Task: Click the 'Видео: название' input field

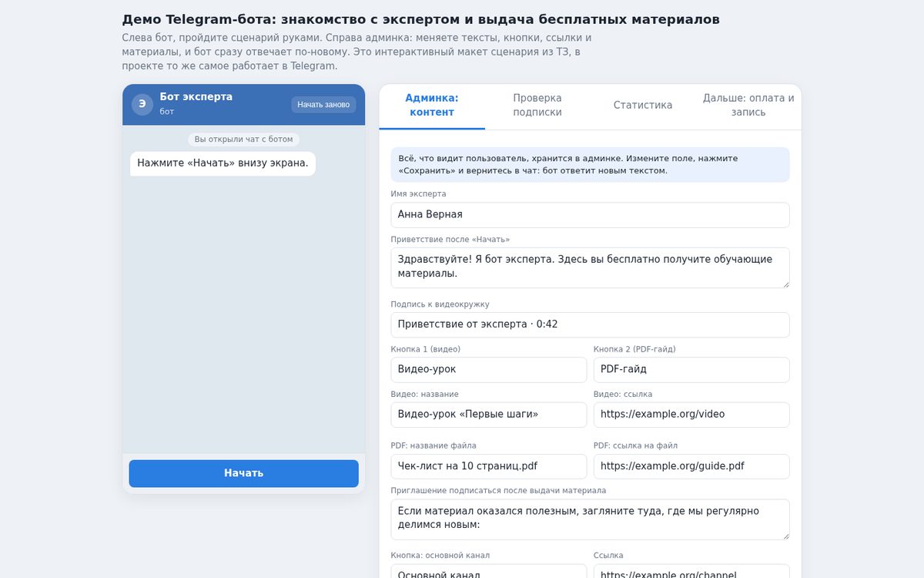Action: pos(489,415)
